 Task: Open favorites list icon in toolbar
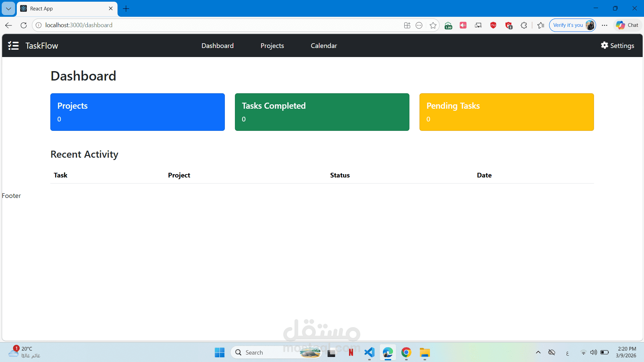541,25
